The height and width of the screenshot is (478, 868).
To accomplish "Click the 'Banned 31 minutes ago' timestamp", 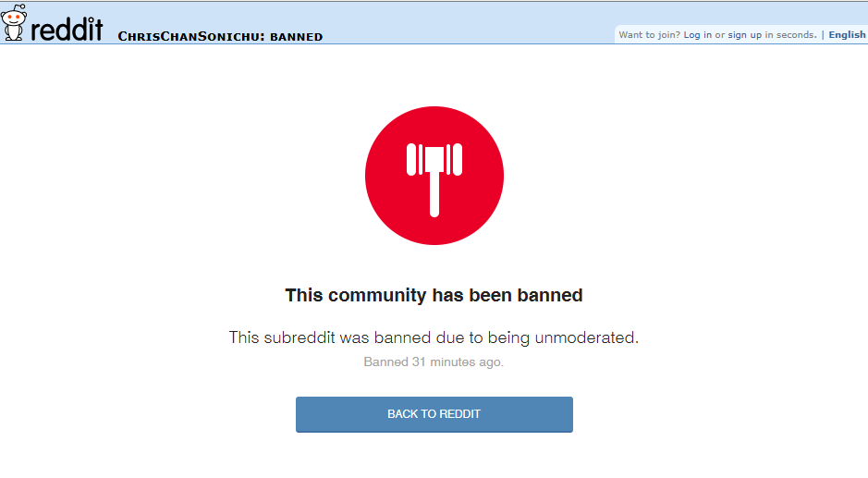I will [x=434, y=362].
